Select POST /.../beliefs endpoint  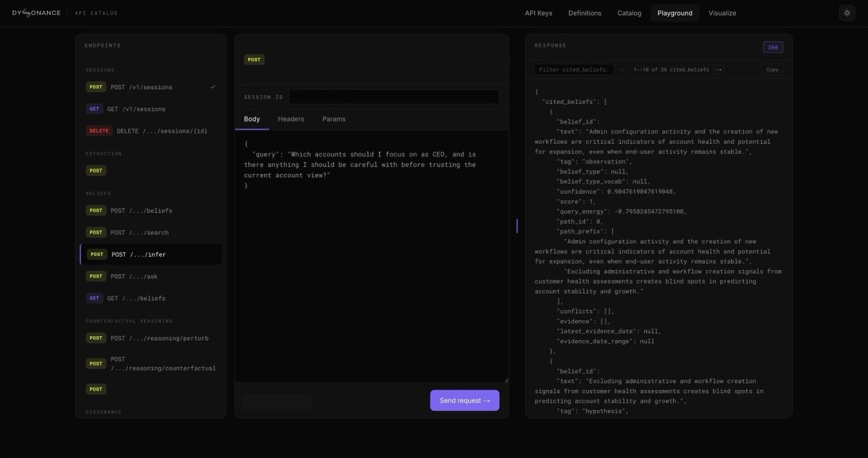pos(151,210)
